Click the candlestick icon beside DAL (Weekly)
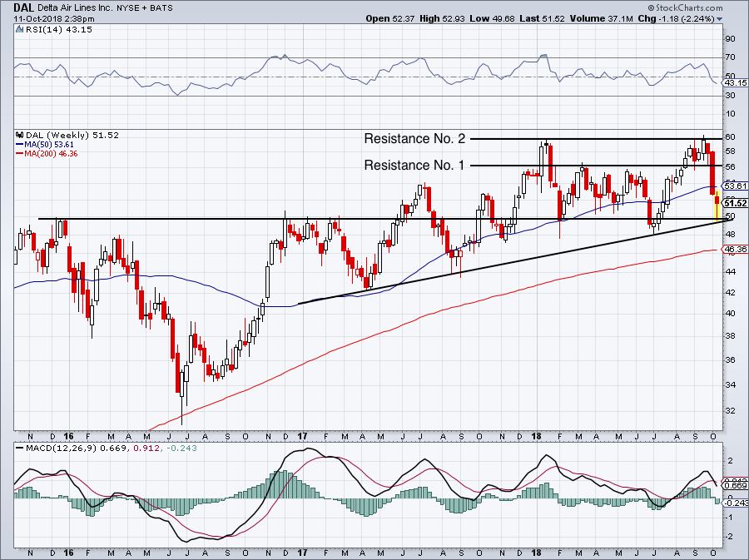Image resolution: width=749 pixels, height=560 pixels. click(x=20, y=135)
